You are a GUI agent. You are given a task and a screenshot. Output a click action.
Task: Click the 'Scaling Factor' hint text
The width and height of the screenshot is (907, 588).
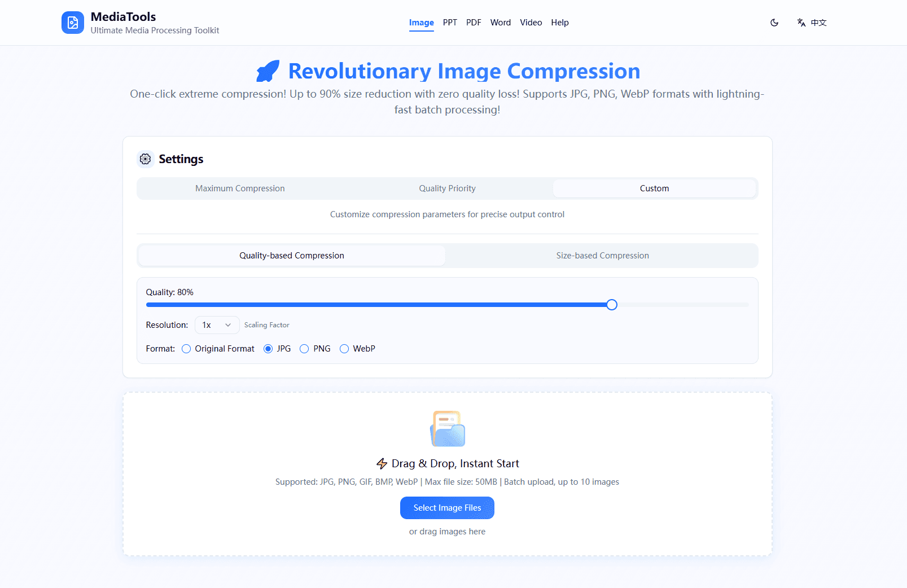point(266,325)
